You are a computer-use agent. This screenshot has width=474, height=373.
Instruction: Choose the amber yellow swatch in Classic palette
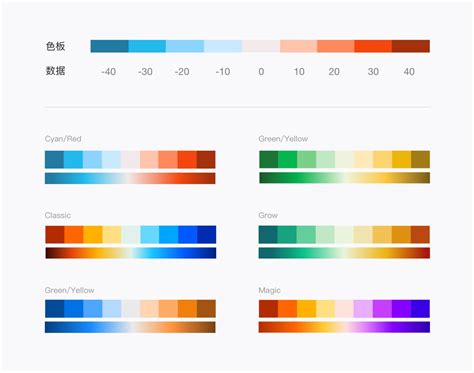(x=93, y=235)
